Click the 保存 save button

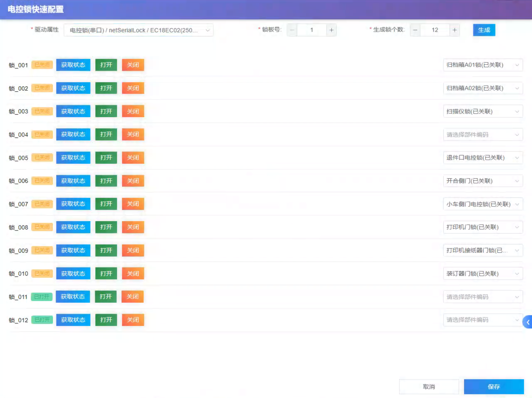click(494, 387)
